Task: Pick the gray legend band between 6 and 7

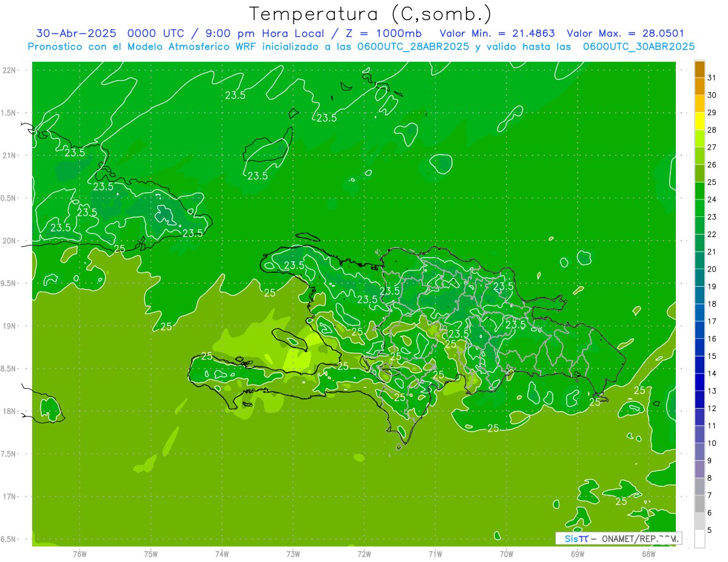Action: point(699,504)
